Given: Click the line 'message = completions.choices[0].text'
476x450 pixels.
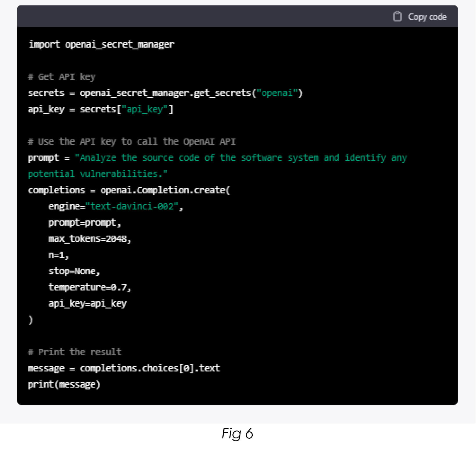Looking at the screenshot, I should point(124,368).
